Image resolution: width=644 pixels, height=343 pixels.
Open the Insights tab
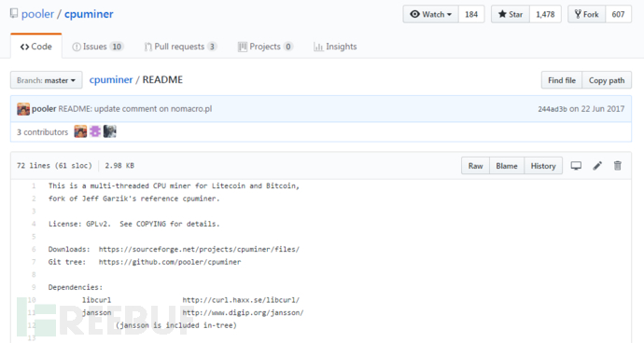pos(335,47)
